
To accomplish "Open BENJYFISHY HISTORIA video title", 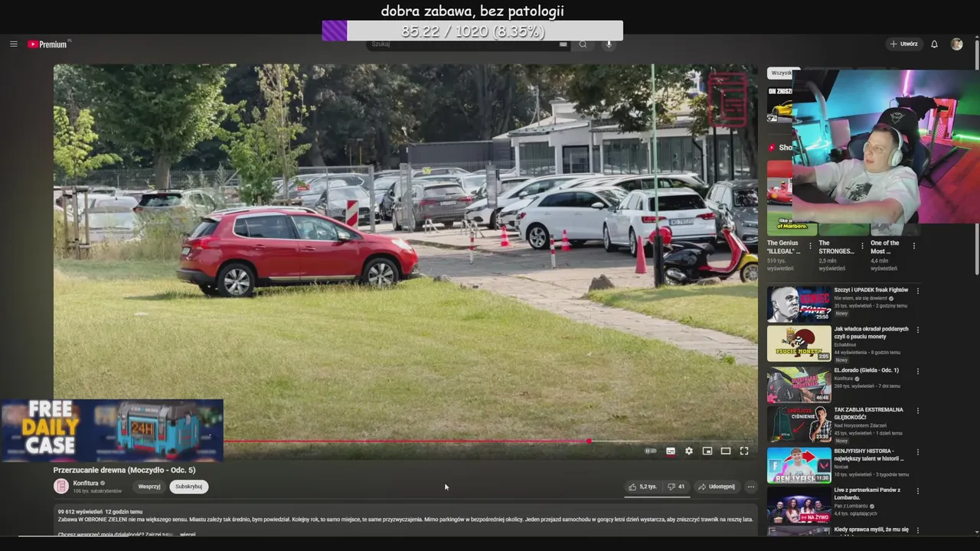I will 869,455.
